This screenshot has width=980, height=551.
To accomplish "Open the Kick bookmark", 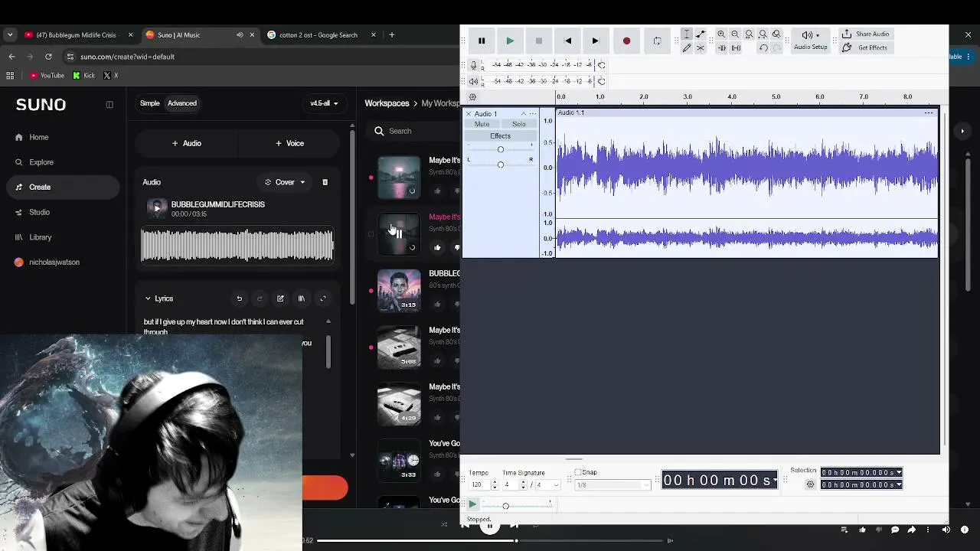I will click(84, 76).
